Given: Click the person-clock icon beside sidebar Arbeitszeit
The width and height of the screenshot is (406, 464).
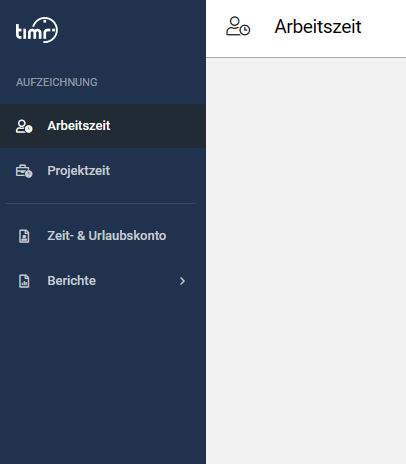Looking at the screenshot, I should coord(24,126).
